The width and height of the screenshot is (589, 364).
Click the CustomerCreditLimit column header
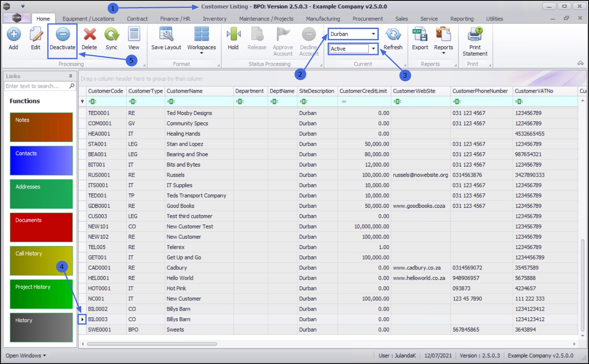(364, 91)
